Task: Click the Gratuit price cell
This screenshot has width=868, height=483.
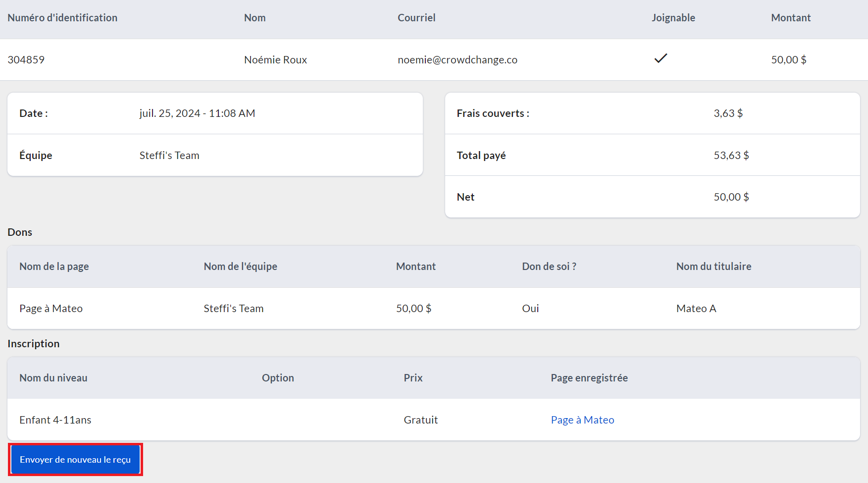Action: 420,420
